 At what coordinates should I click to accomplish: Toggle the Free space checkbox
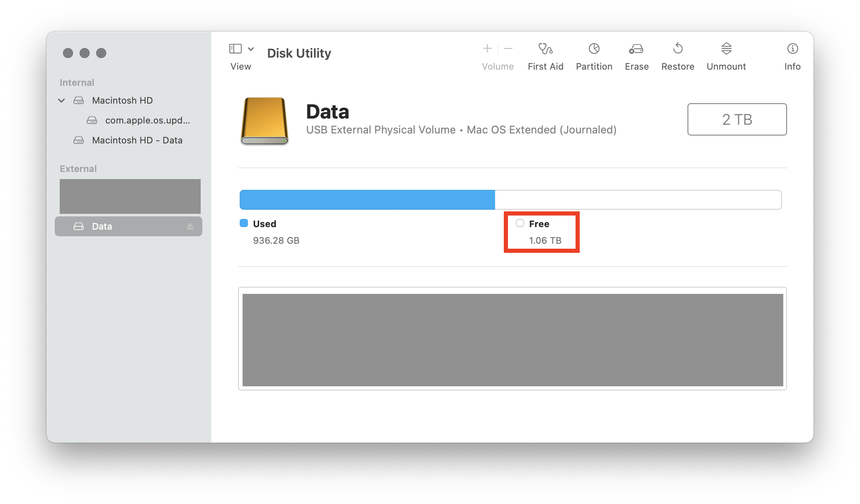click(x=520, y=223)
